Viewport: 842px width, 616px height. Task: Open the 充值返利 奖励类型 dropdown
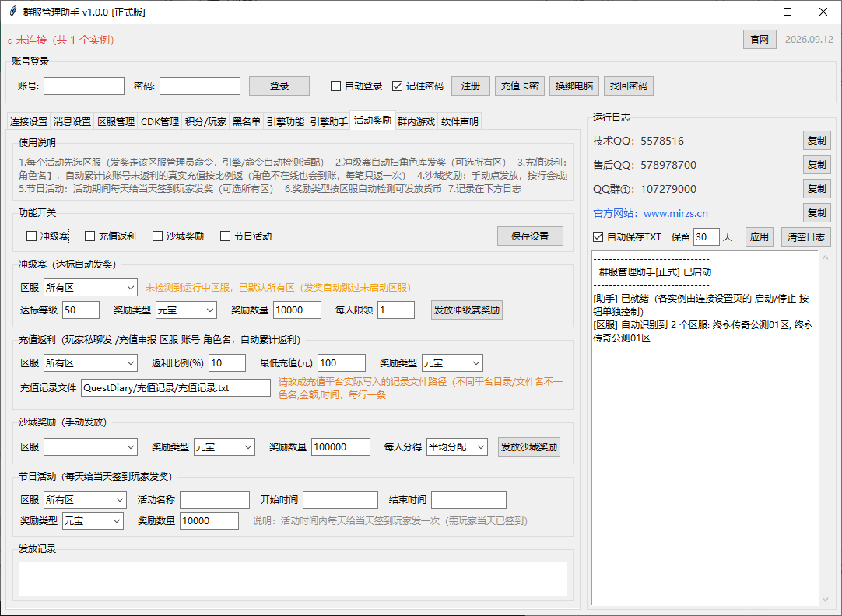452,362
